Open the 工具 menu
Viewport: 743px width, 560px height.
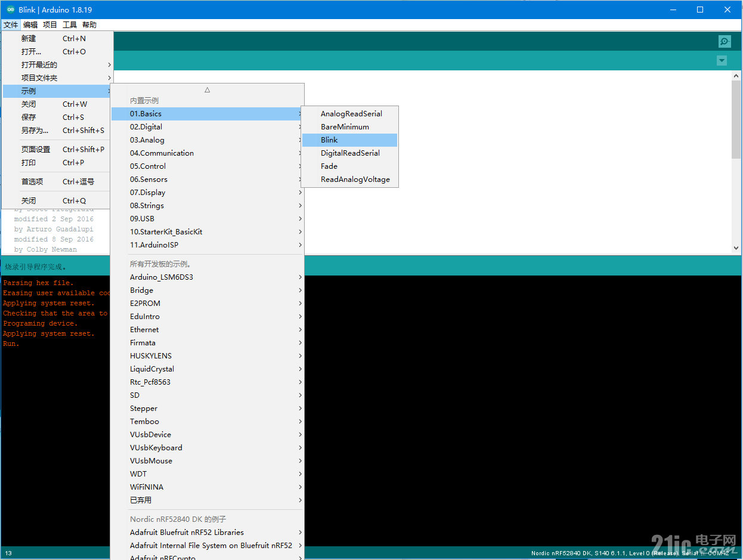coord(70,24)
